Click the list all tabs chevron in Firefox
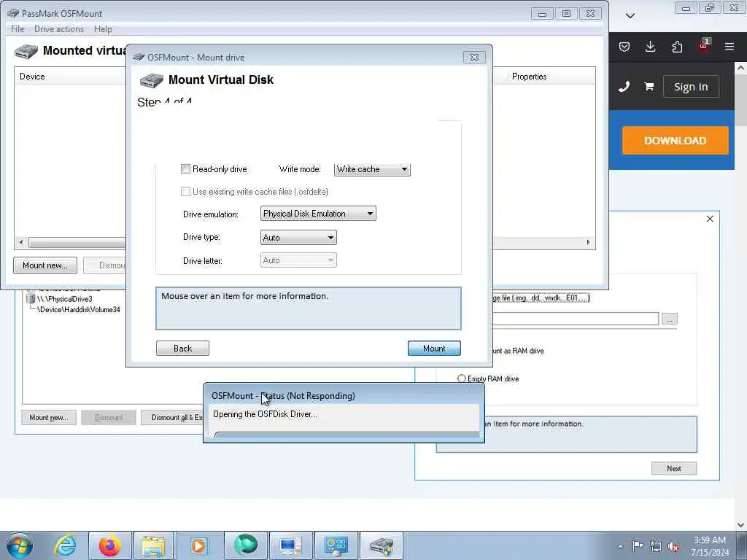The height and width of the screenshot is (560, 747). 630,16
